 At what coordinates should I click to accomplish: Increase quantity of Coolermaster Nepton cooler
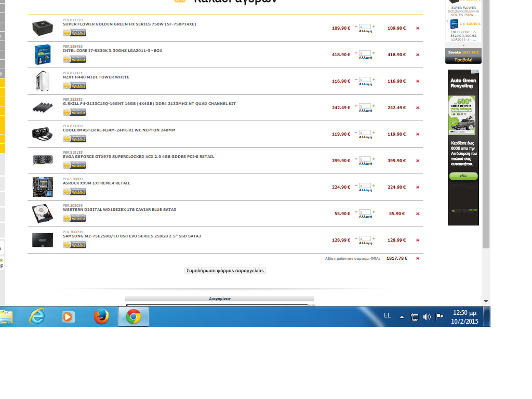click(374, 132)
